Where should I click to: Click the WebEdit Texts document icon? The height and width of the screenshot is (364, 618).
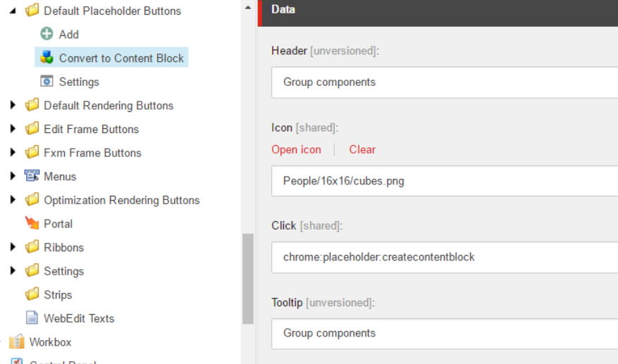32,318
